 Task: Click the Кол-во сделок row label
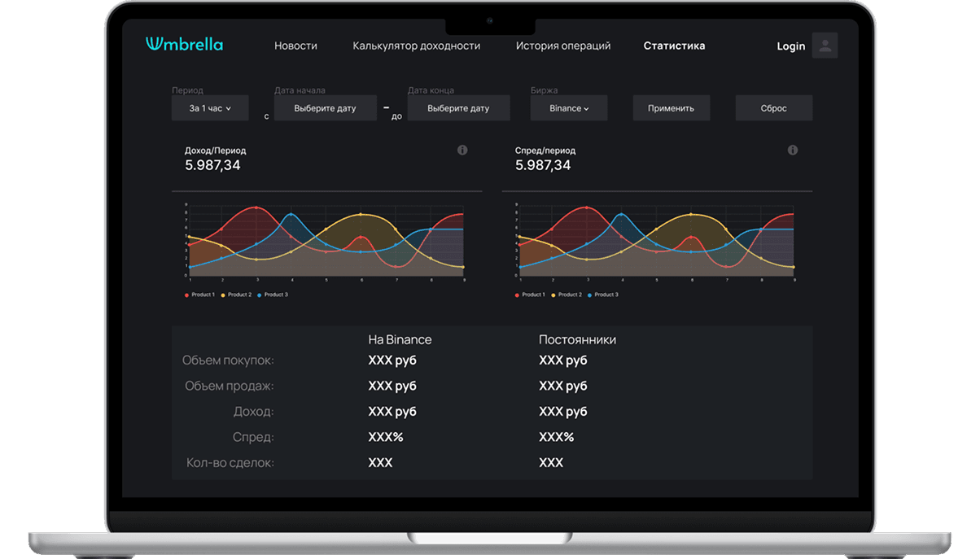coord(230,463)
